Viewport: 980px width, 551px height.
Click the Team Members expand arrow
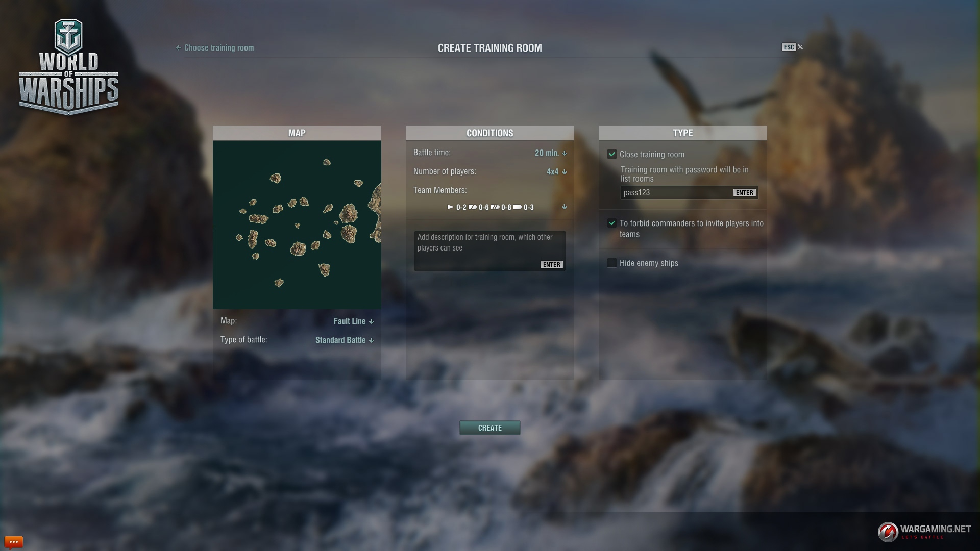(564, 207)
